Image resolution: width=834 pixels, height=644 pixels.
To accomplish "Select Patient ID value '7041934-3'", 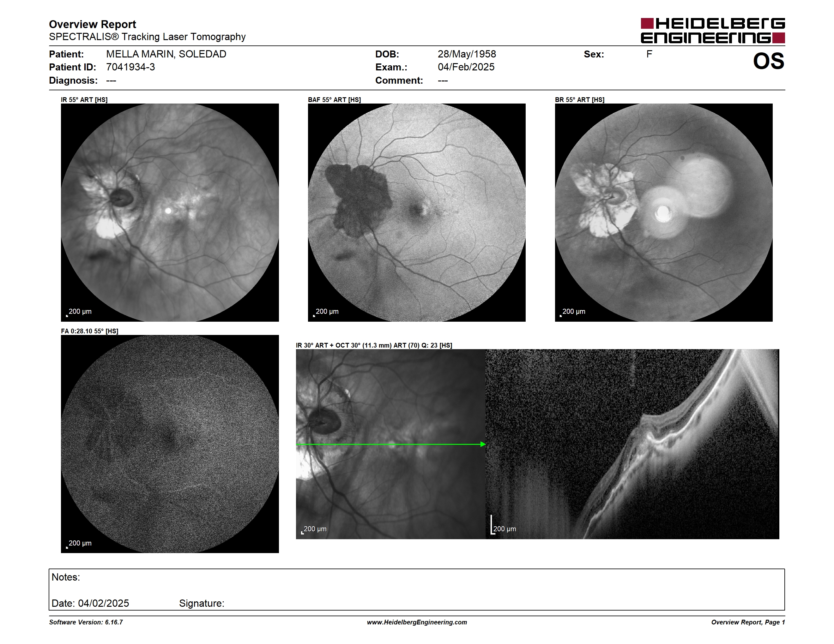I will (x=130, y=67).
